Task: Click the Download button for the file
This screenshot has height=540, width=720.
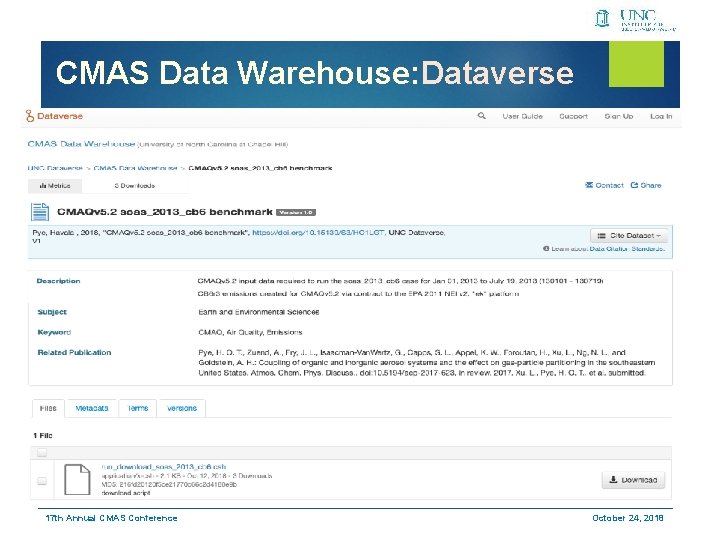Action: pyautogui.click(x=633, y=480)
